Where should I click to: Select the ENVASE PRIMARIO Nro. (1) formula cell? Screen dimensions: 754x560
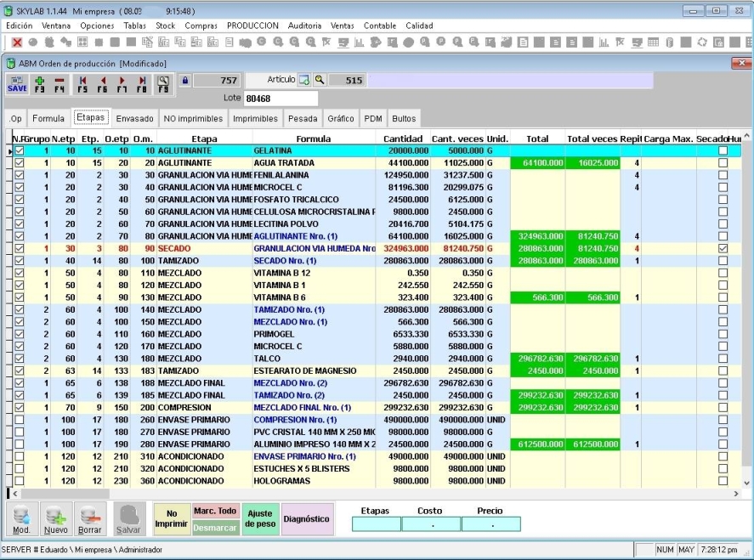[x=314, y=456]
